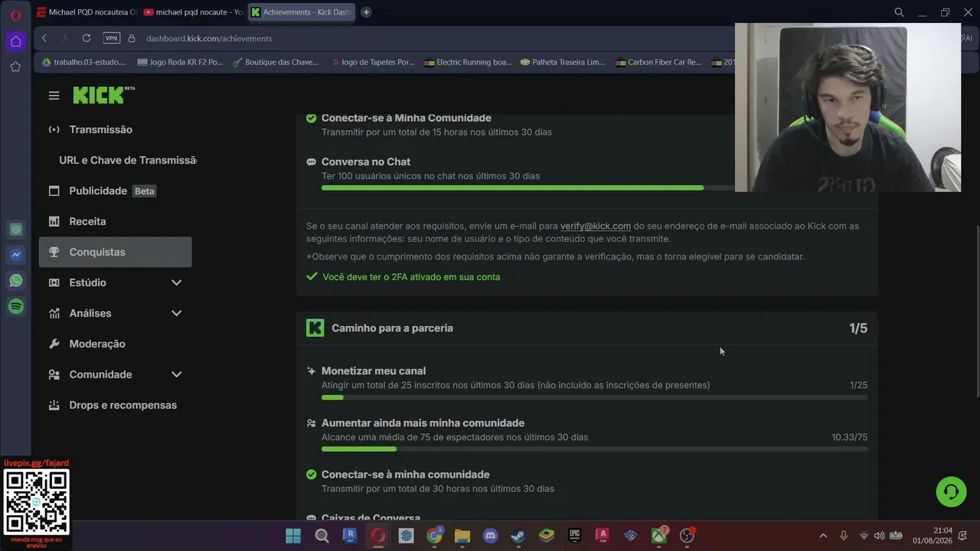Click the Aumentar ainda mais minha comunidade progress bar
Image resolution: width=980 pixels, height=551 pixels.
pos(594,449)
